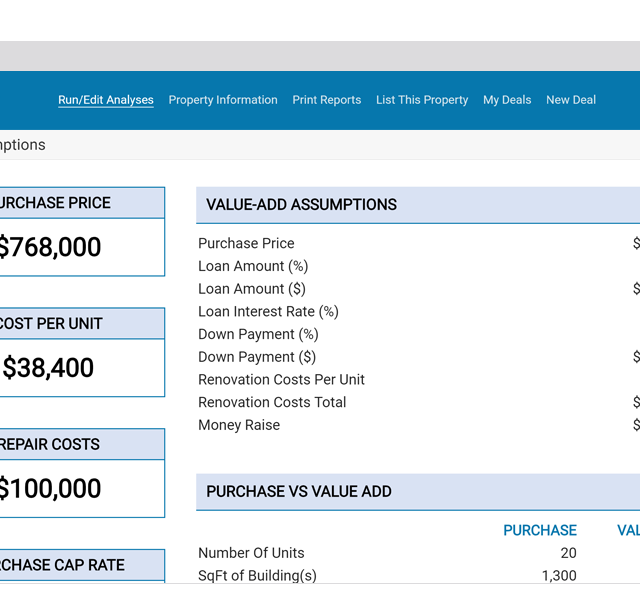The width and height of the screenshot is (640, 600).
Task: Open Print Reports in the navigation
Action: click(326, 100)
